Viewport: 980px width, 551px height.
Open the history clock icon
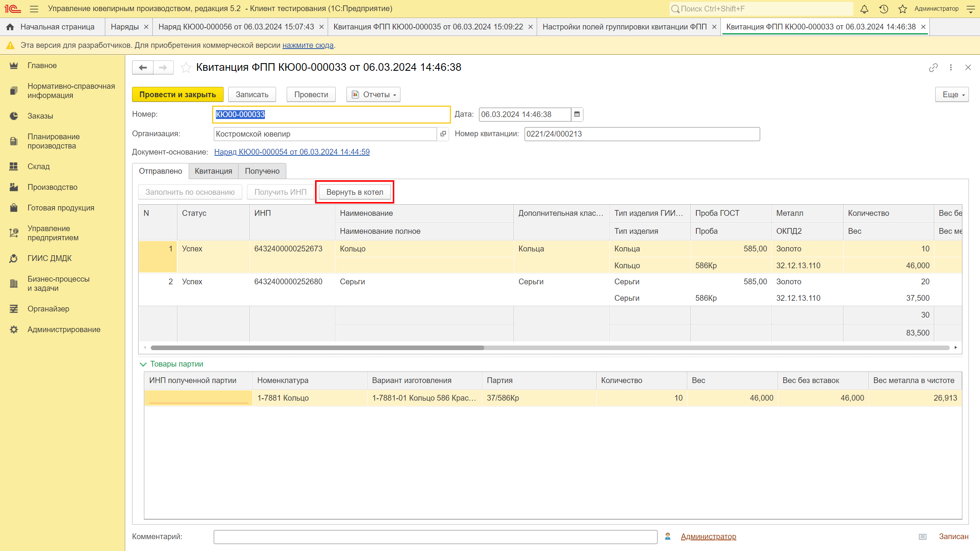884,9
